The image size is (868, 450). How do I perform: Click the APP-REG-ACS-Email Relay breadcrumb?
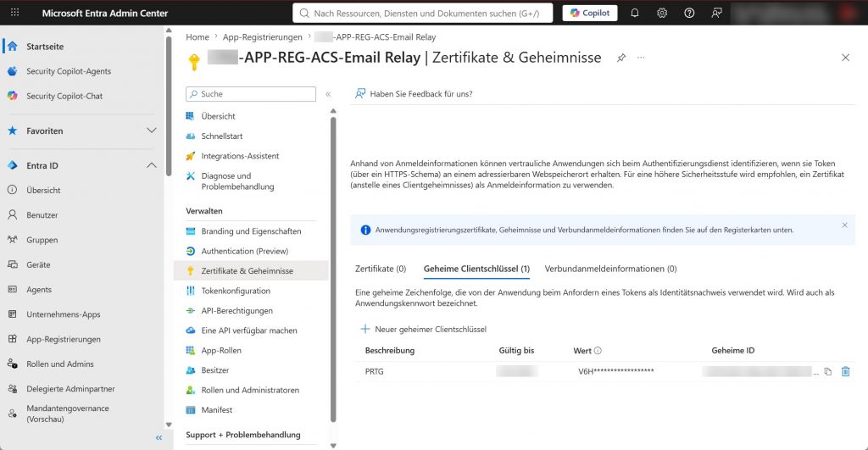[x=375, y=37]
